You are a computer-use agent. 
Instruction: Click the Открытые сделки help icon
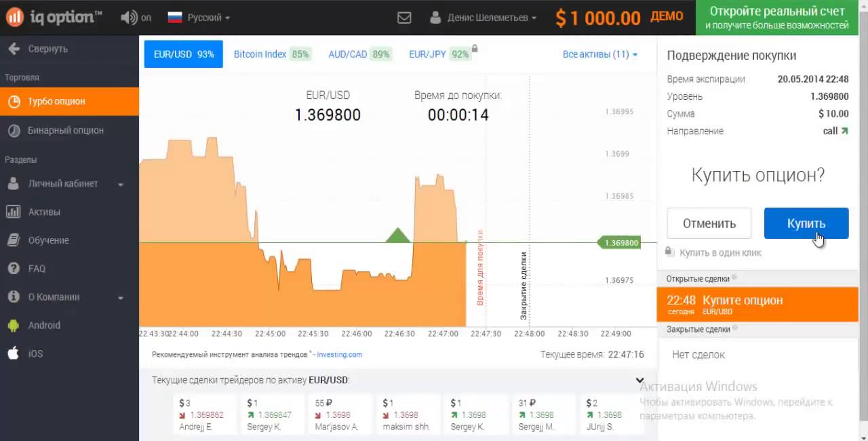[x=734, y=277]
